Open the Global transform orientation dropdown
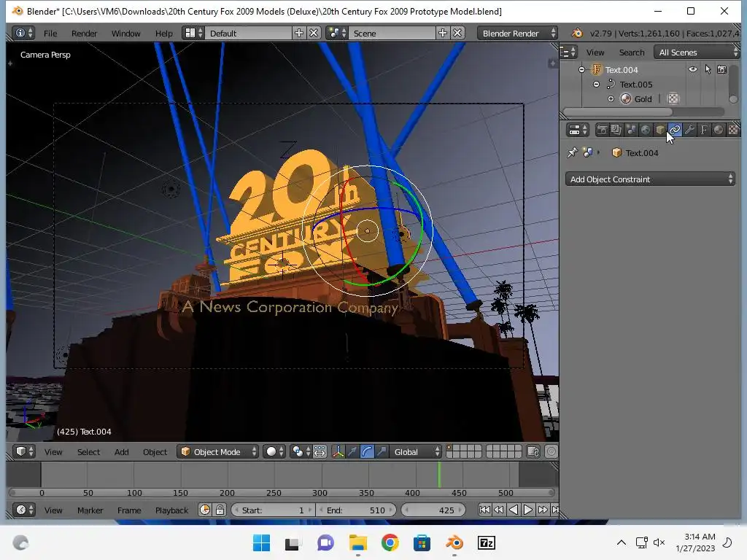This screenshot has width=747, height=560. pos(415,451)
